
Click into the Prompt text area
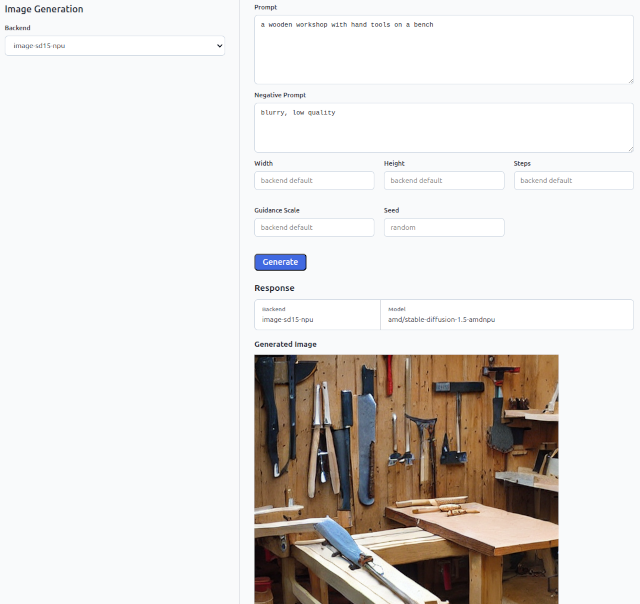pyautogui.click(x=444, y=50)
